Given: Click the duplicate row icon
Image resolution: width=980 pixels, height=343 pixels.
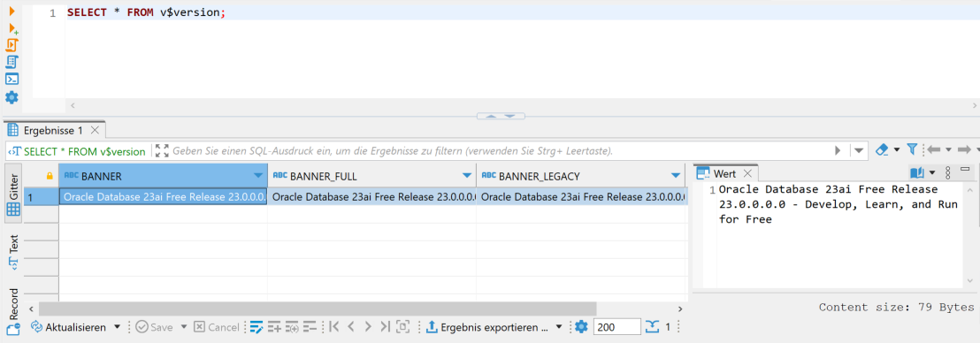Looking at the screenshot, I should (x=292, y=327).
